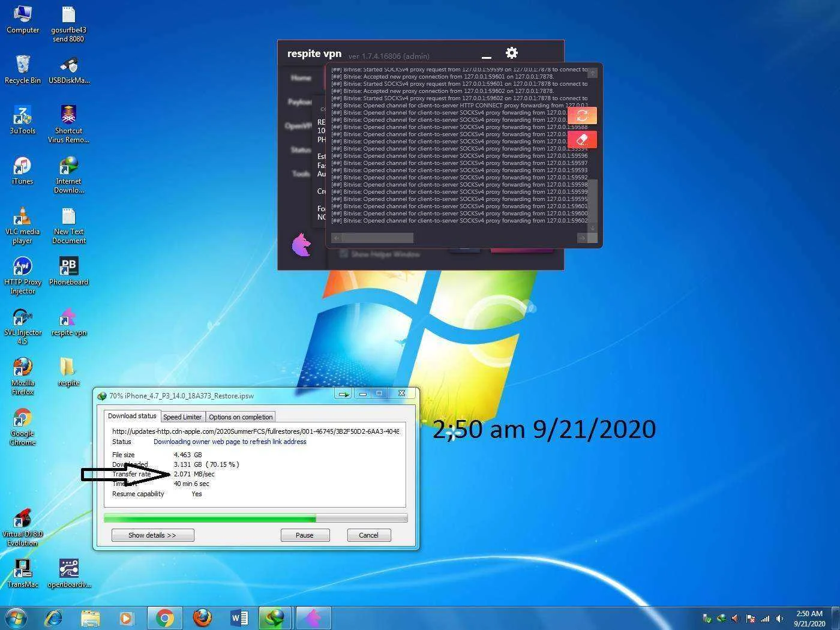This screenshot has height=630, width=840.
Task: Open the Windows Start menu orb
Action: 16,617
